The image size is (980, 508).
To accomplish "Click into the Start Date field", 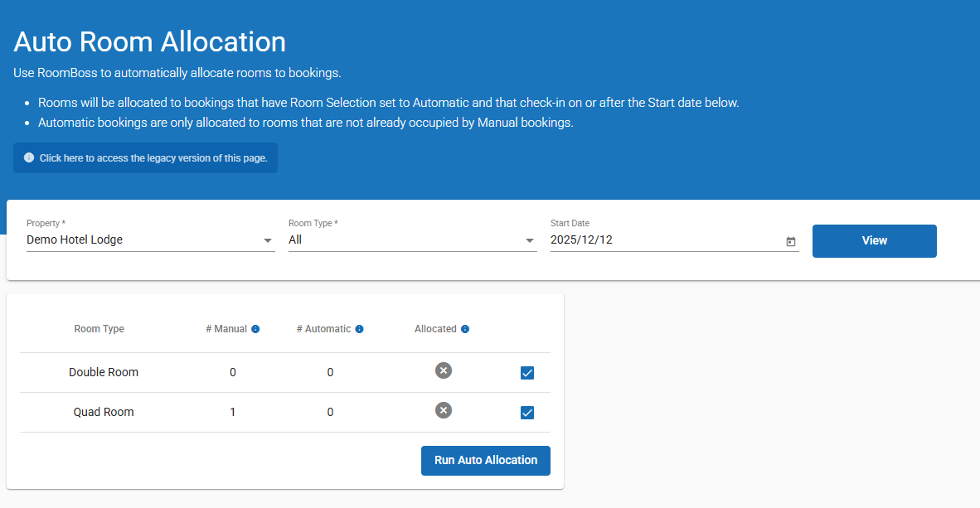I will click(x=663, y=240).
